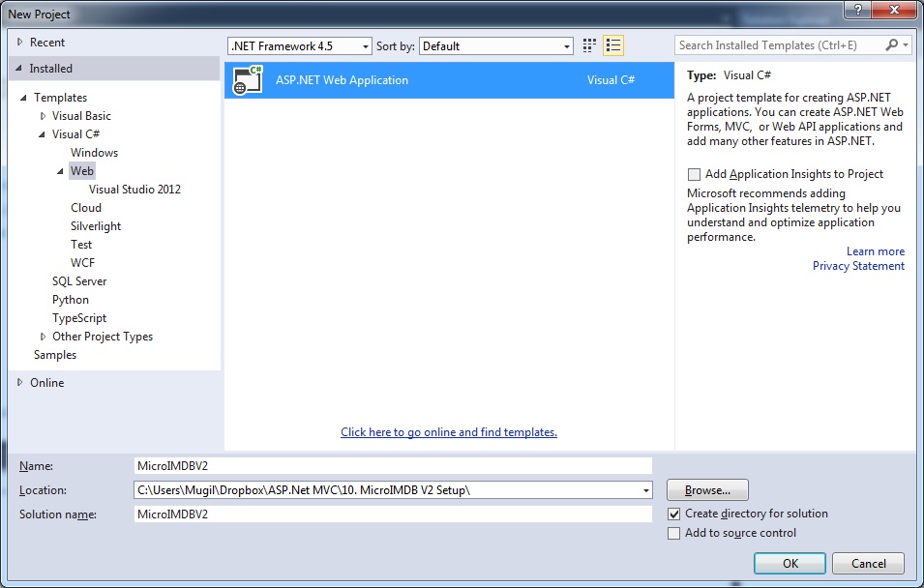The width and height of the screenshot is (924, 588).
Task: Select ASP.NET Web Application template row
Action: (x=449, y=80)
